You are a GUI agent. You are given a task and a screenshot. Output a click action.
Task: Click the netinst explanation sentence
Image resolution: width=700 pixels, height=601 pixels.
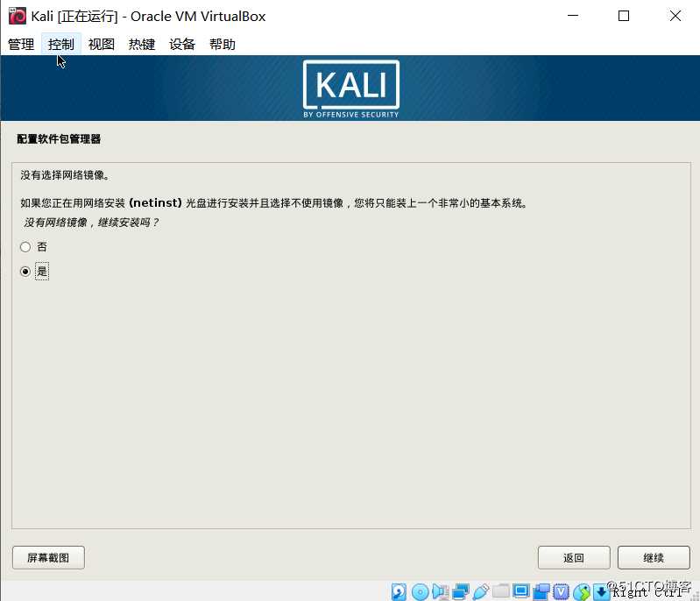[x=274, y=203]
